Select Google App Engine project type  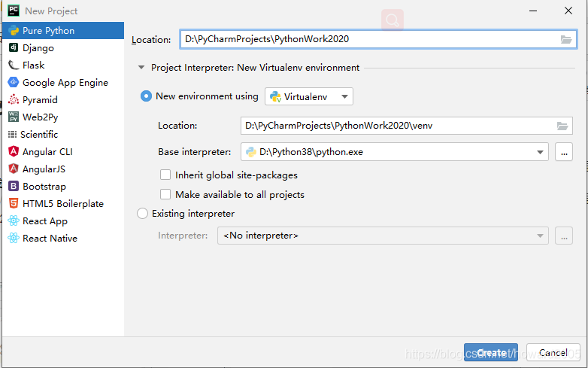click(x=63, y=82)
